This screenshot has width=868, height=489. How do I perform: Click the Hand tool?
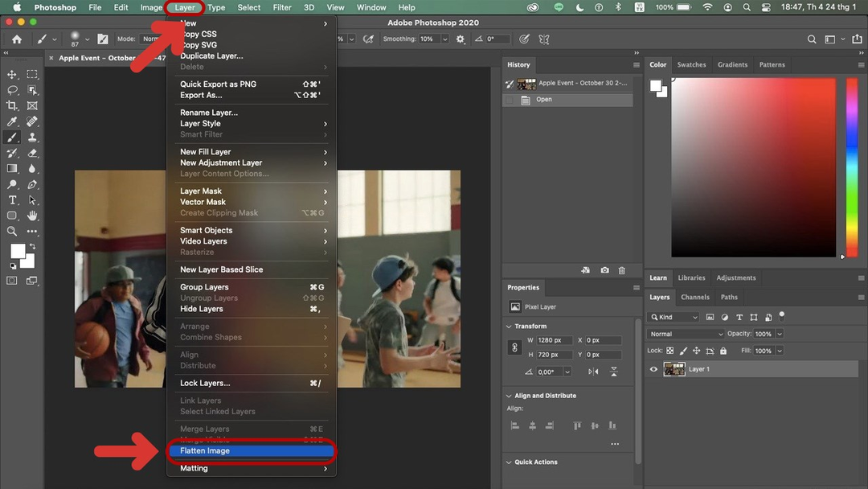(x=32, y=216)
